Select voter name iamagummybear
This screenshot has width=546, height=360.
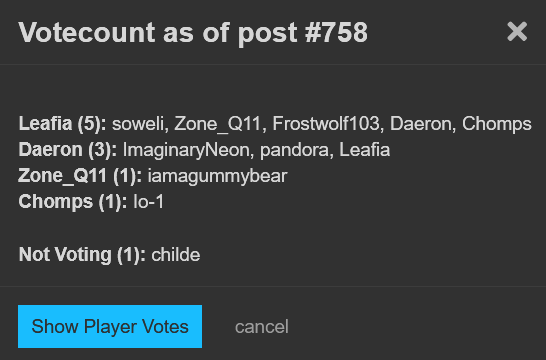pos(217,176)
